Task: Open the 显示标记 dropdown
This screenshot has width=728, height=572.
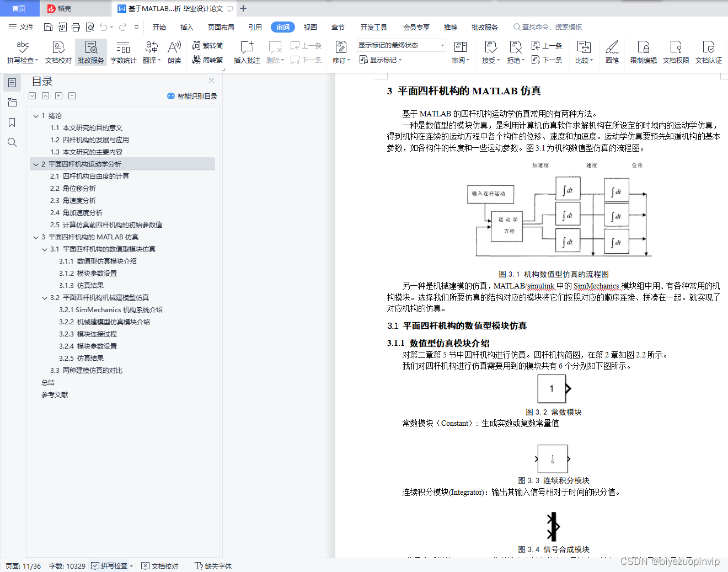Action: click(x=381, y=60)
